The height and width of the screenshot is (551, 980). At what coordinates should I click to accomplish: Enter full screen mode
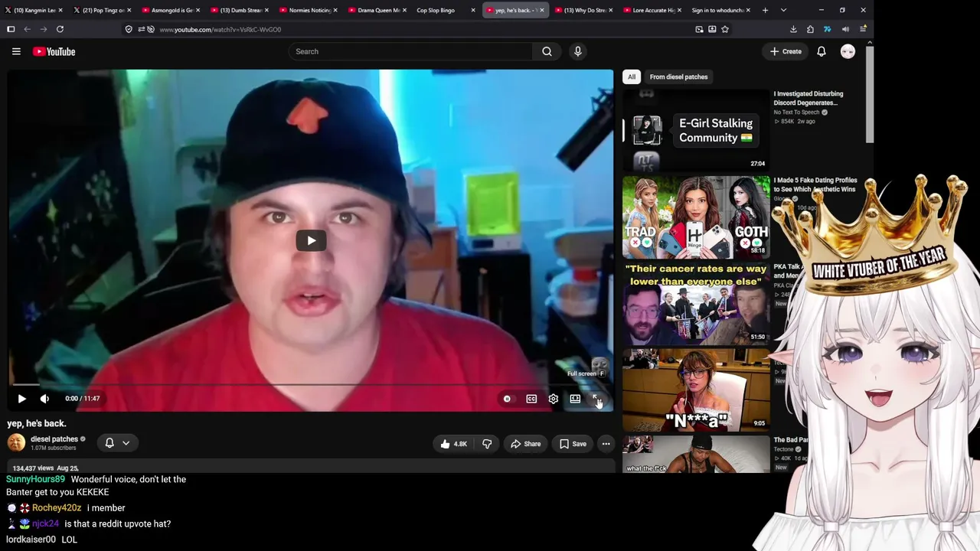(x=597, y=399)
